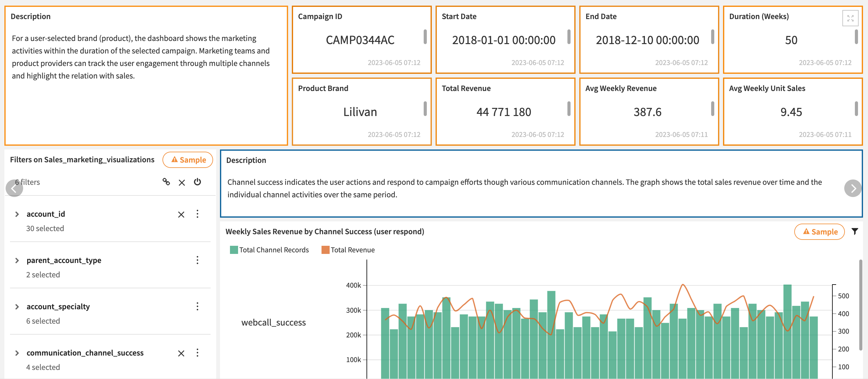This screenshot has width=868, height=379.
Task: Open account_specialty filter options menu
Action: click(x=197, y=306)
